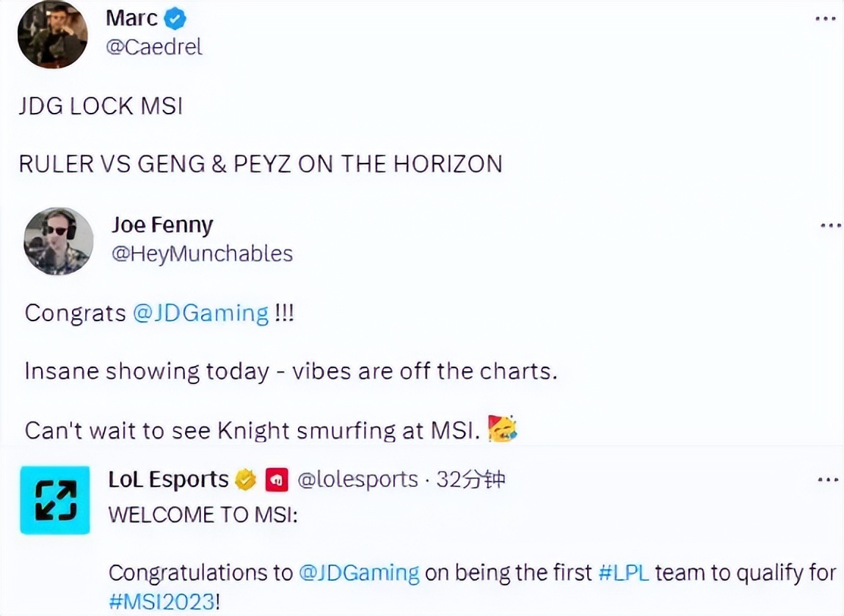Image resolution: width=844 pixels, height=616 pixels.
Task: Open the @Caedrel profile handle
Action: pyautogui.click(x=153, y=46)
